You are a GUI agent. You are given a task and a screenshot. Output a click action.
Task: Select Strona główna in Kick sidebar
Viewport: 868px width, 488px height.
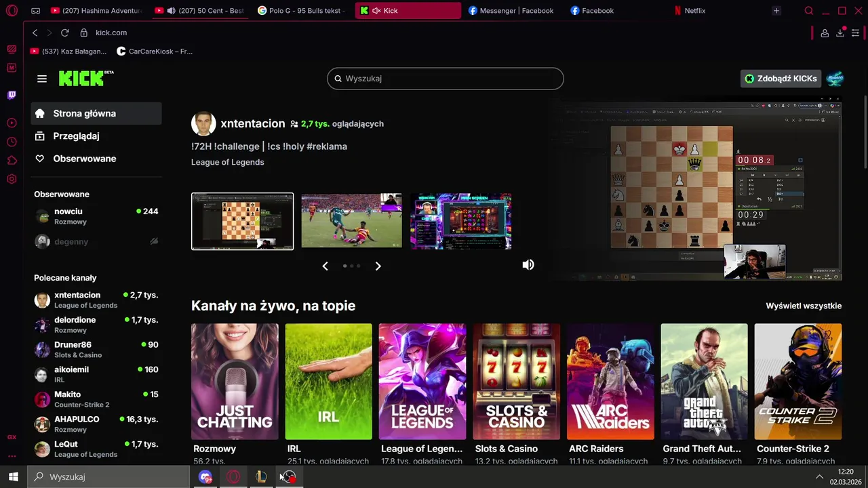coord(96,113)
